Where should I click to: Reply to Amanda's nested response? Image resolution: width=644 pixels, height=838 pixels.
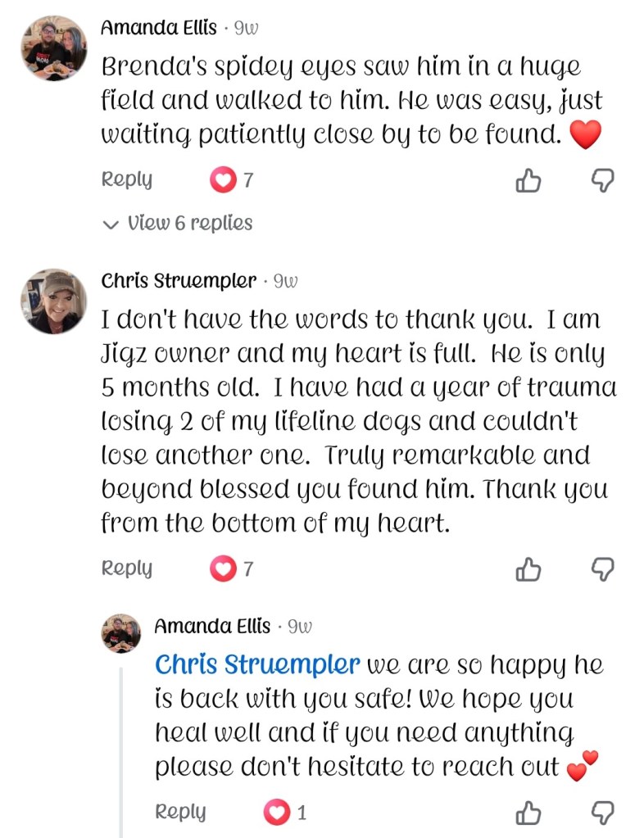pos(180,812)
